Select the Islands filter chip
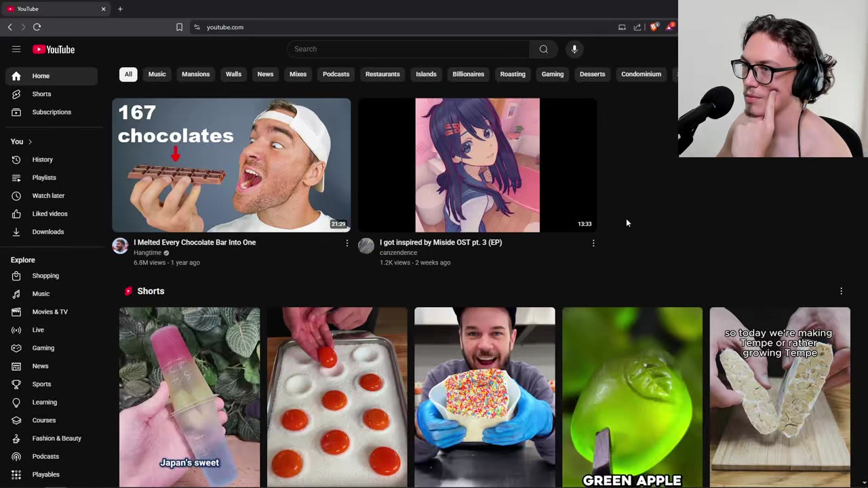 (426, 74)
